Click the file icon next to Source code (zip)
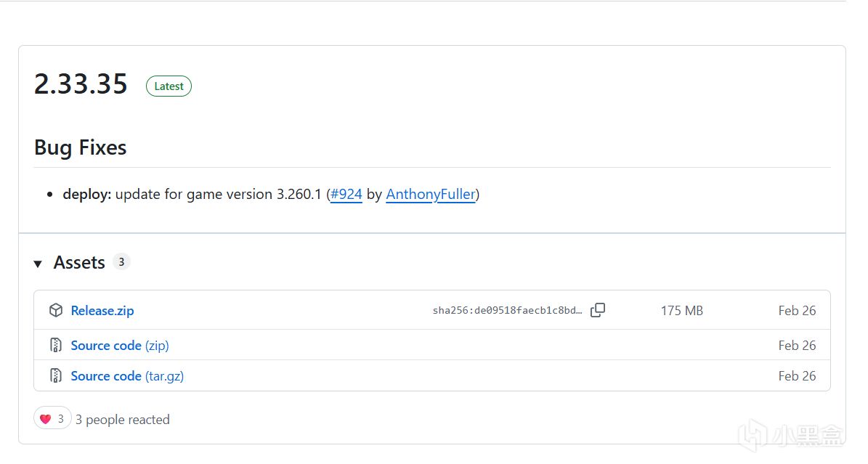This screenshot has height=464, width=868. (x=55, y=346)
